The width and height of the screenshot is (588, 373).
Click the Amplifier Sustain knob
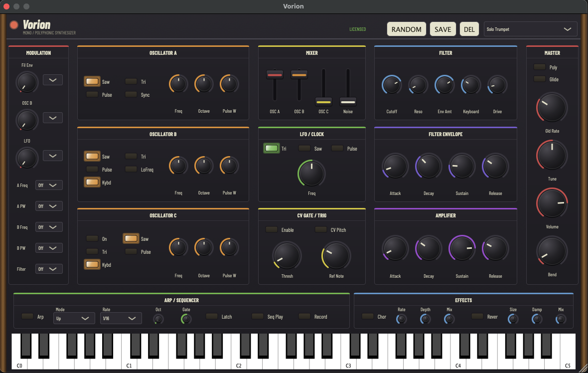click(x=462, y=248)
